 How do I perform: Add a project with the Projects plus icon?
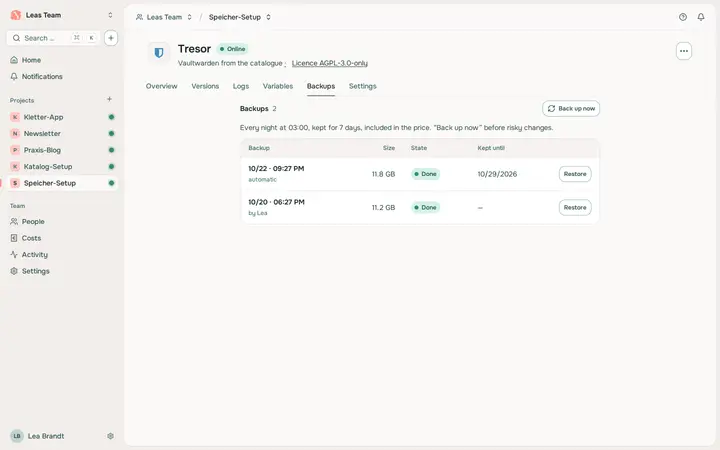[109, 99]
